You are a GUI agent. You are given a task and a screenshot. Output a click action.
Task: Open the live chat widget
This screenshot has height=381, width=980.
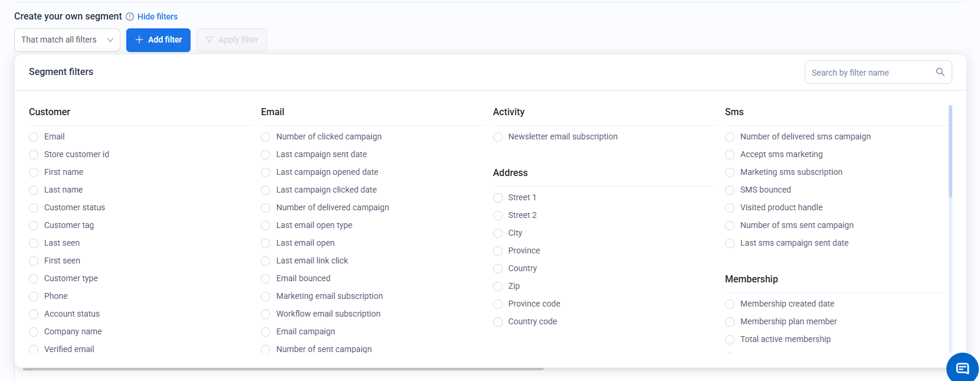click(962, 369)
